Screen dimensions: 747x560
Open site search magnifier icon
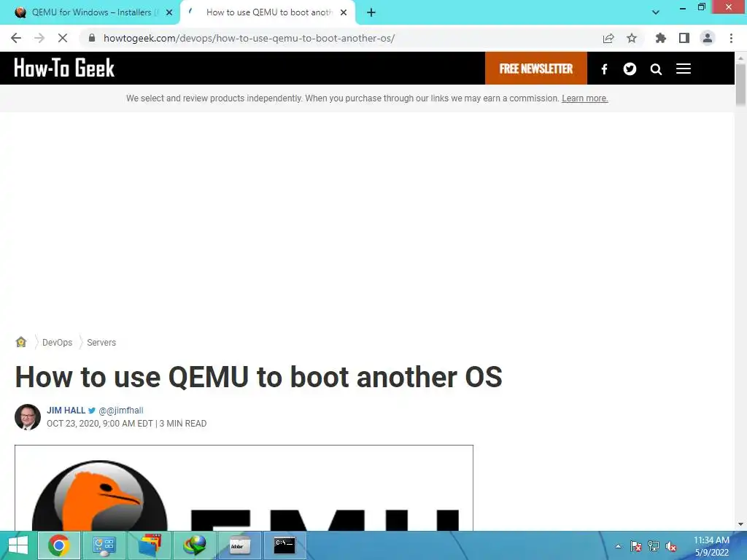[x=656, y=69]
